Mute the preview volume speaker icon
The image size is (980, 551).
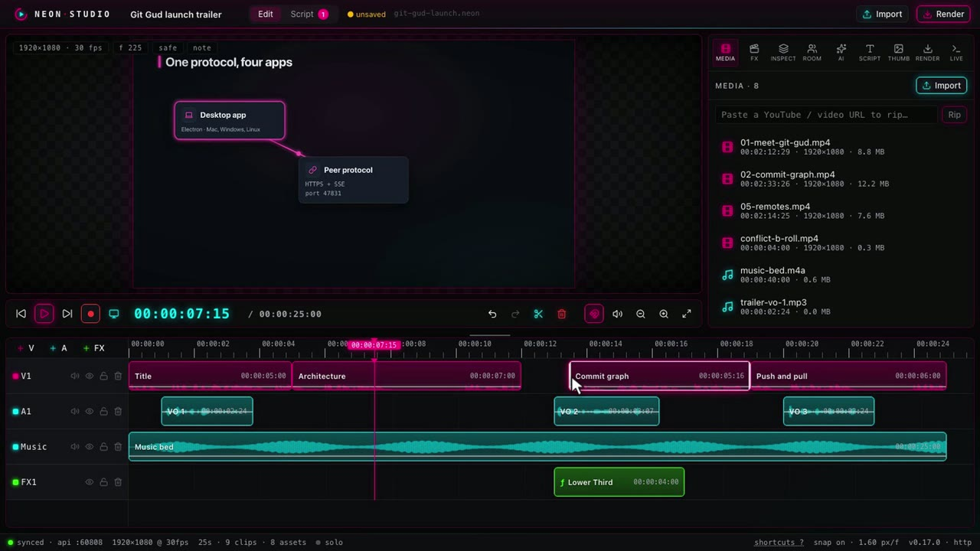617,314
